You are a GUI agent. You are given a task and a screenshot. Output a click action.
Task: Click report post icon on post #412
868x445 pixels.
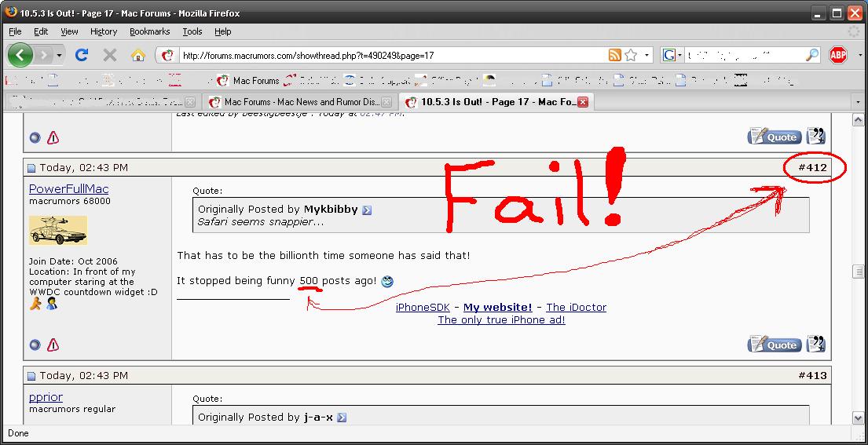(53, 345)
